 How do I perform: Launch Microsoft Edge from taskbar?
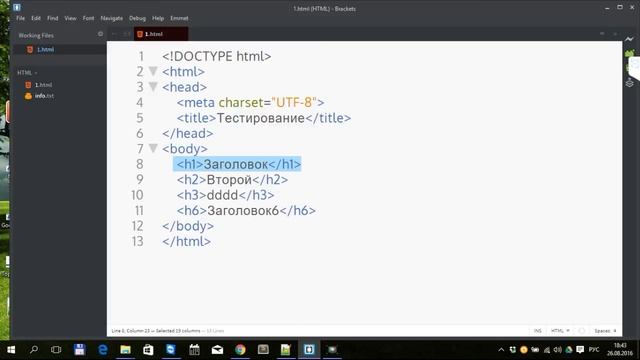pos(102,350)
